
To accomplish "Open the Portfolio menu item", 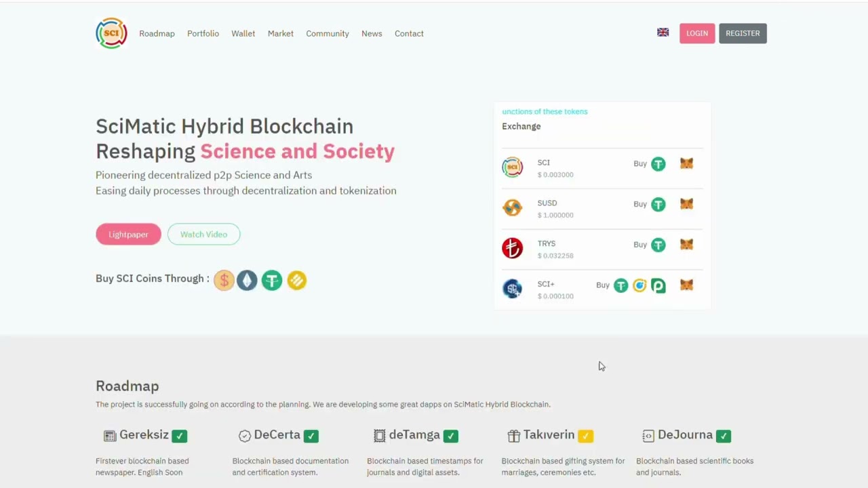I will (203, 33).
